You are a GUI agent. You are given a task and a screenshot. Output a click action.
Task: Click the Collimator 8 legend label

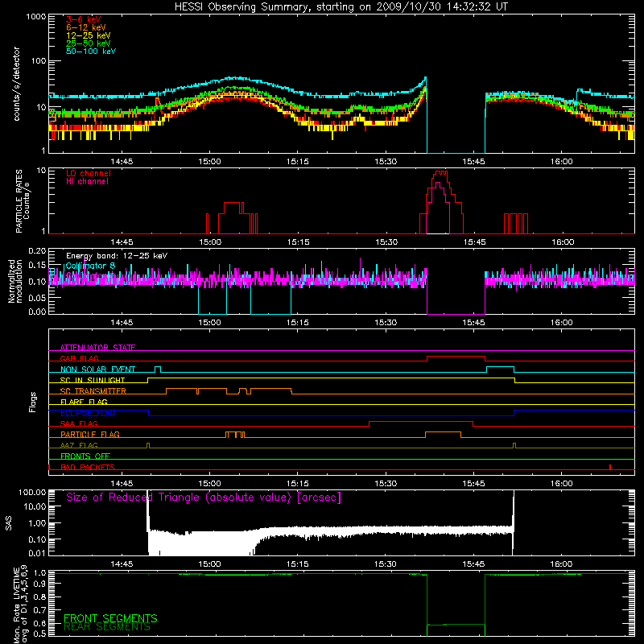point(90,266)
